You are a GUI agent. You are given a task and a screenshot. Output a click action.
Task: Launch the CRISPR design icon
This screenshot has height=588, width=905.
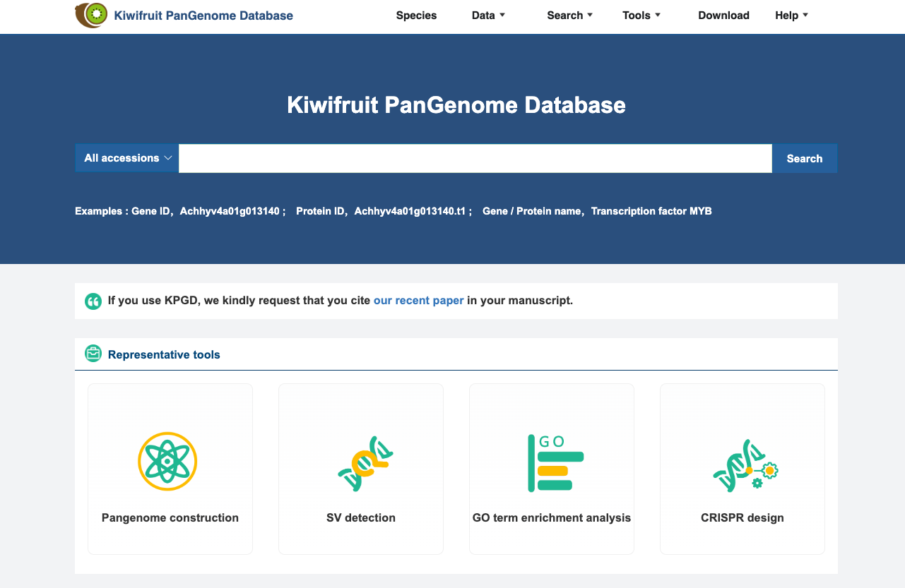click(x=745, y=464)
